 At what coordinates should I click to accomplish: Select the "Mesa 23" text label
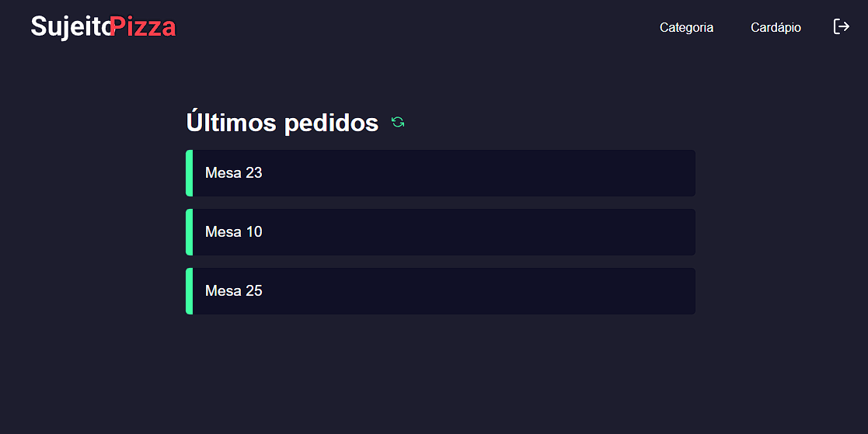tap(233, 173)
